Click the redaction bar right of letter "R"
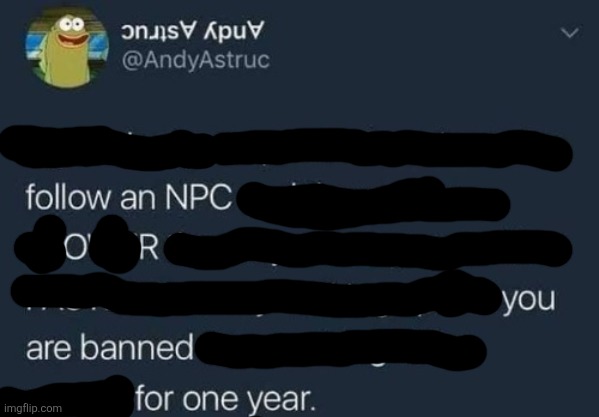The height and width of the screenshot is (417, 599). pos(368,248)
